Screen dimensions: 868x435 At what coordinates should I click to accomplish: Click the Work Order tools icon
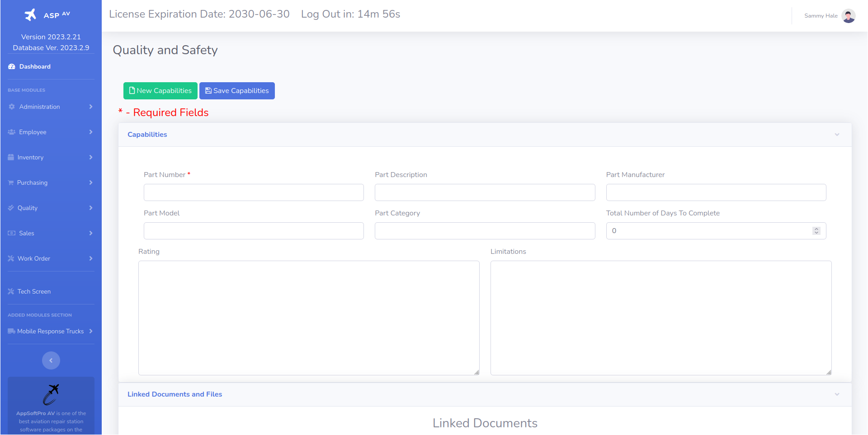(11, 258)
